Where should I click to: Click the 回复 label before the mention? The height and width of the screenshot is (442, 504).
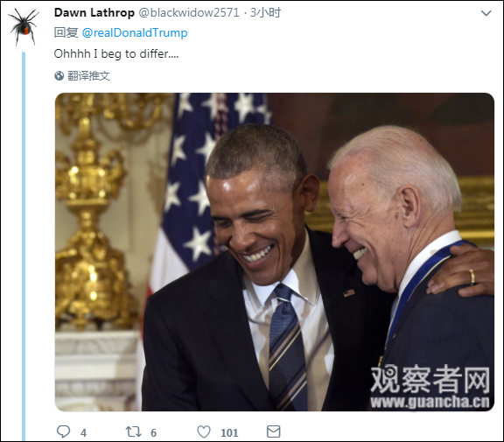point(66,32)
